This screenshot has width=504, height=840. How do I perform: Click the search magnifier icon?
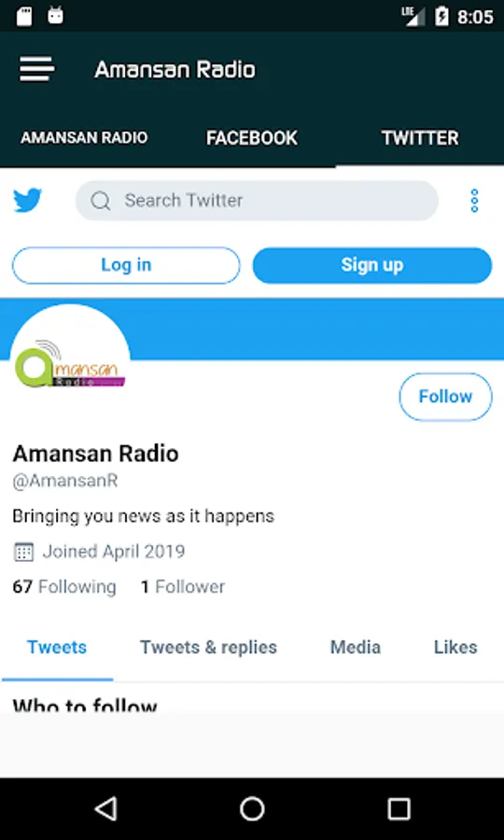click(101, 201)
